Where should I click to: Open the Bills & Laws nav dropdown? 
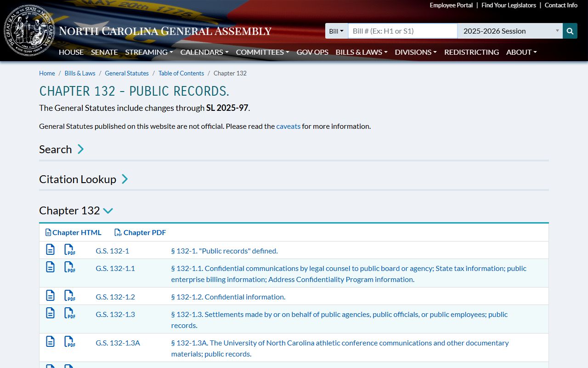click(362, 52)
